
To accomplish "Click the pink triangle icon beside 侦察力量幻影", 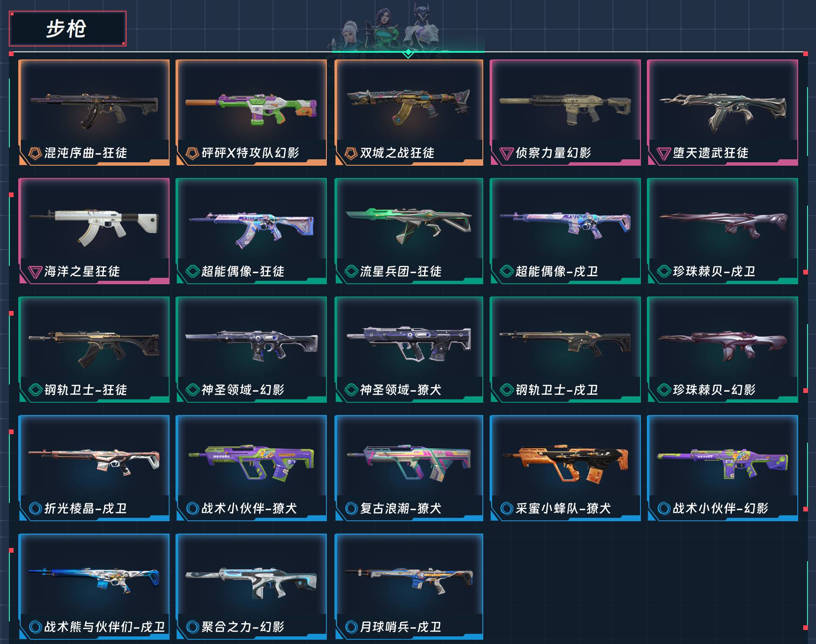I will pos(506,153).
